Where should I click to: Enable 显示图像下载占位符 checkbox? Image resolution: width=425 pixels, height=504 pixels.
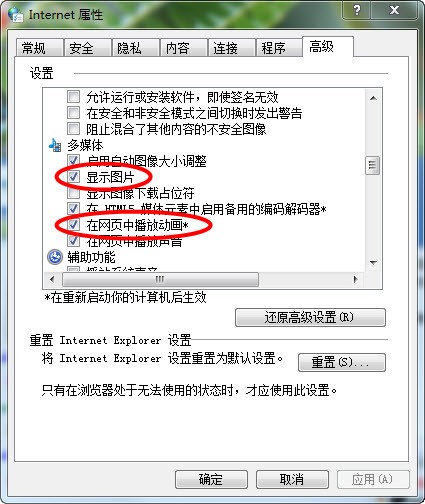pyautogui.click(x=73, y=193)
